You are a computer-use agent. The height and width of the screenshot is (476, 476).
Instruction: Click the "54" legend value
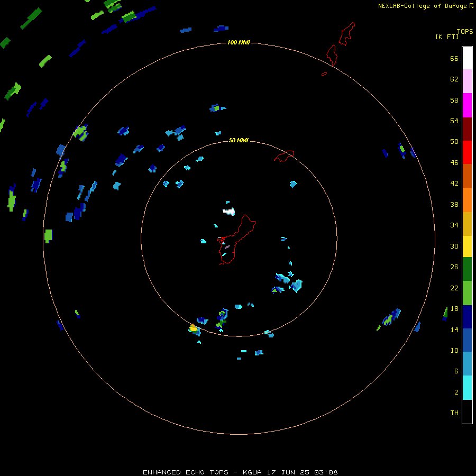click(x=454, y=121)
